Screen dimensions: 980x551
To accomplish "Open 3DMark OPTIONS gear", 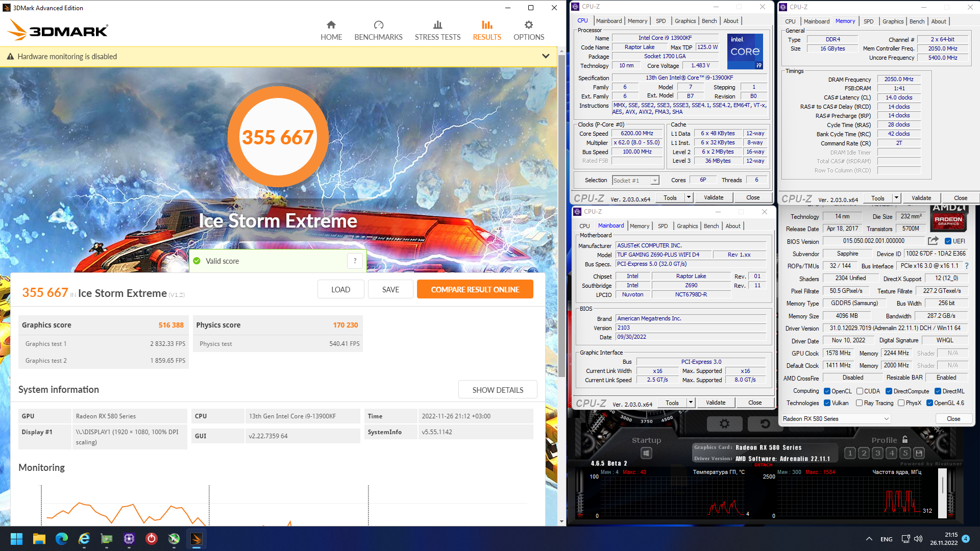I will [529, 25].
